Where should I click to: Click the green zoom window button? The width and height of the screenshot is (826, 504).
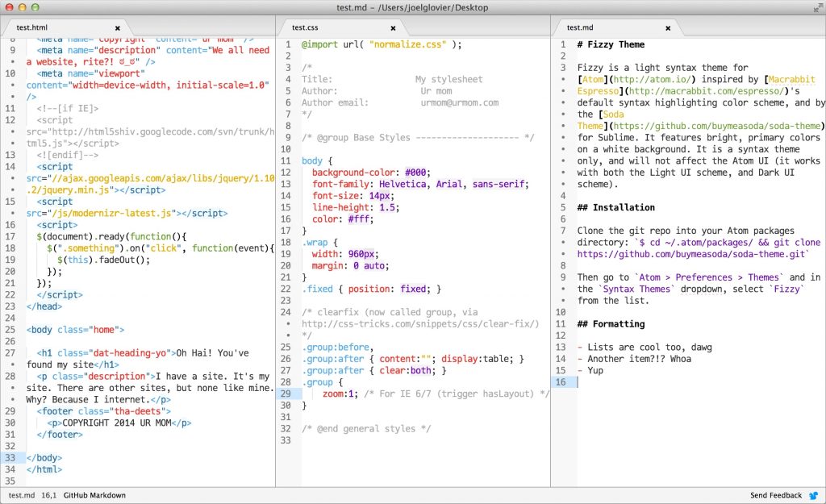38,7
